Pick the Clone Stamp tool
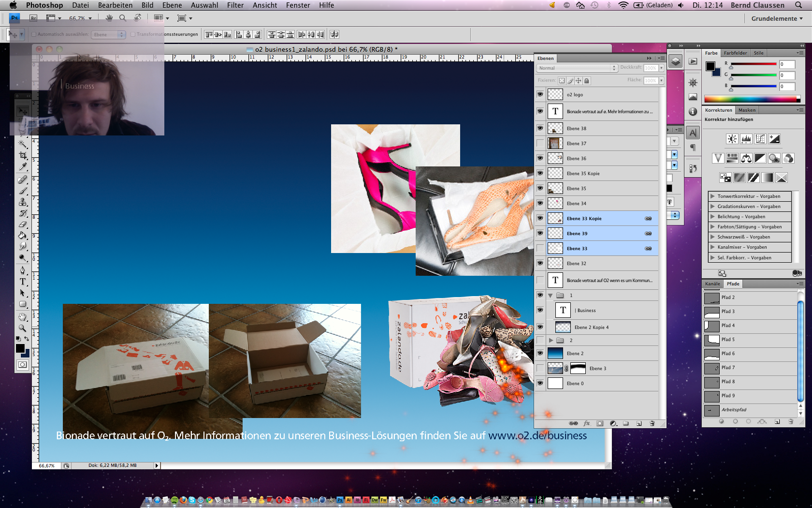 [x=23, y=202]
